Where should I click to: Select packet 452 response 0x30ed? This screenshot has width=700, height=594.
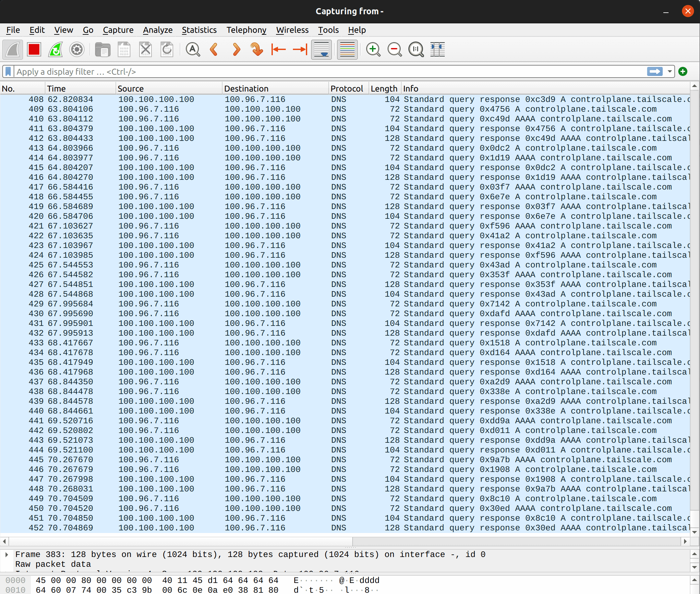click(x=345, y=528)
